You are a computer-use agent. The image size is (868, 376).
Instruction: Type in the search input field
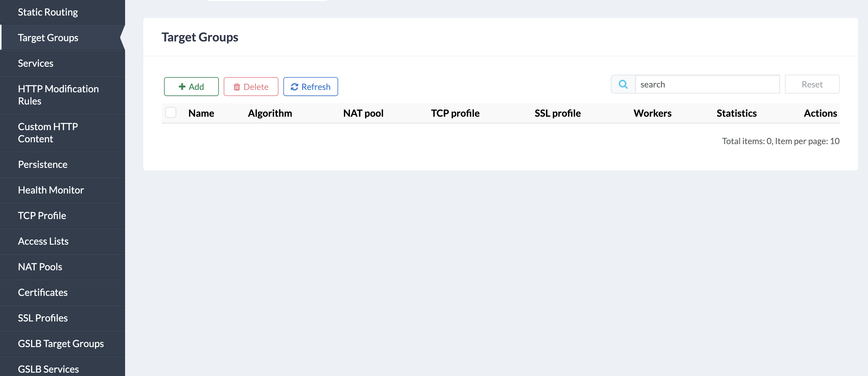pyautogui.click(x=707, y=84)
